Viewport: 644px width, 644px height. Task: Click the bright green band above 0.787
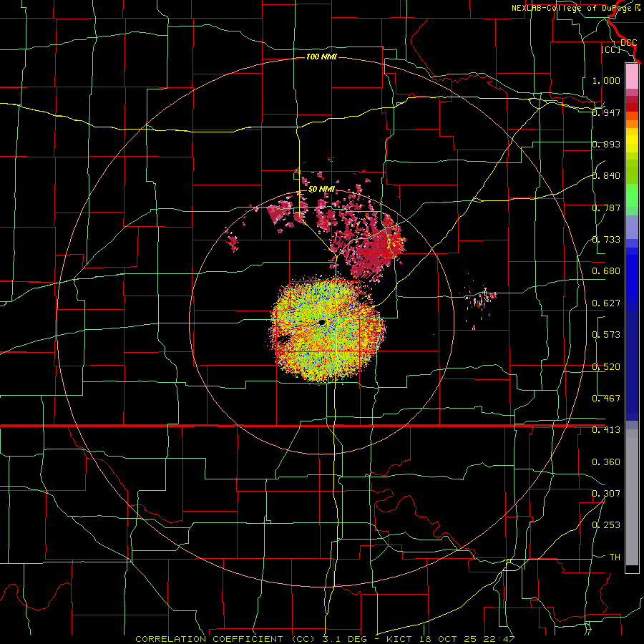(632, 195)
